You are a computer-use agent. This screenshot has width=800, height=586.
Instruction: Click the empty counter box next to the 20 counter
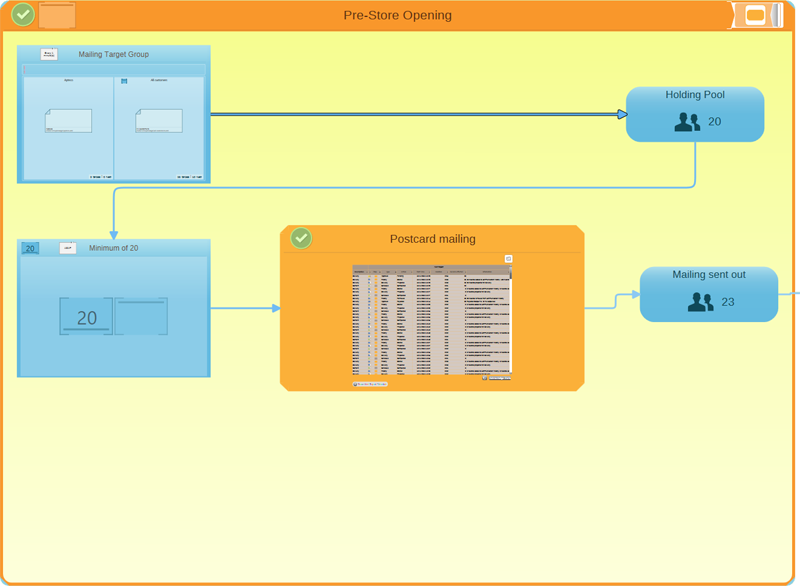141,316
